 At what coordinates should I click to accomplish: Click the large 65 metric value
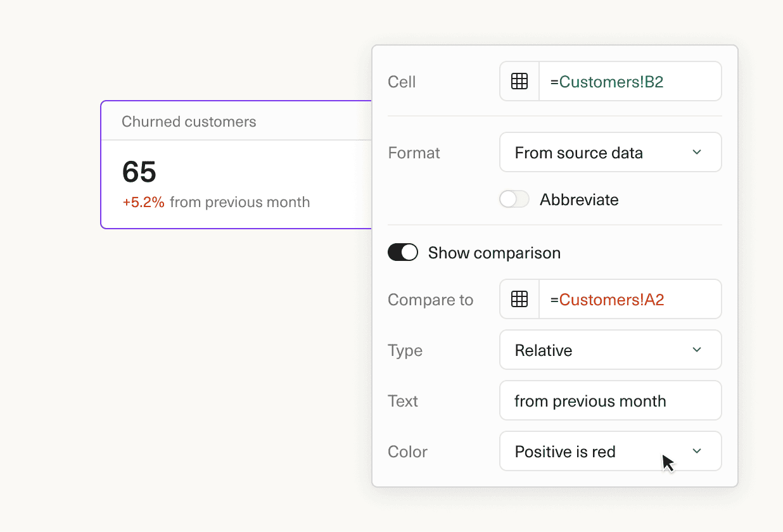click(x=139, y=172)
